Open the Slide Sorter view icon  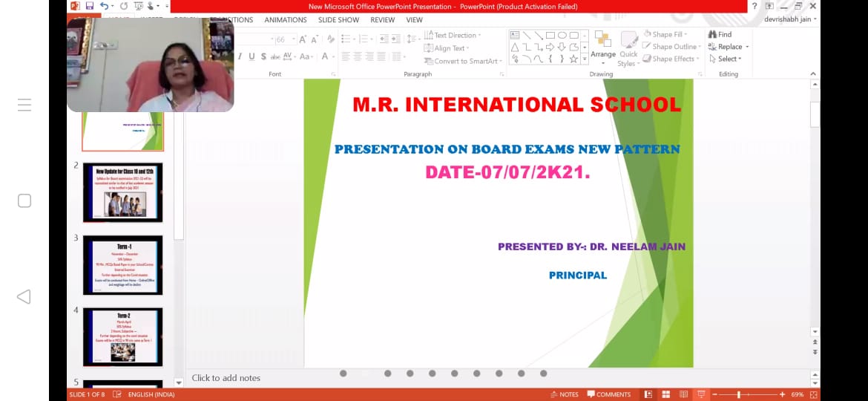665,394
